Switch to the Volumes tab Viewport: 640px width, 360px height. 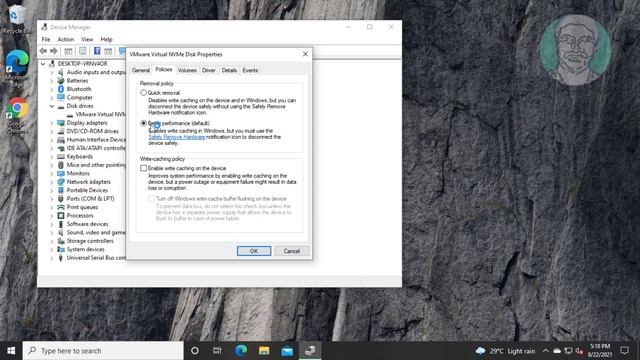(187, 70)
